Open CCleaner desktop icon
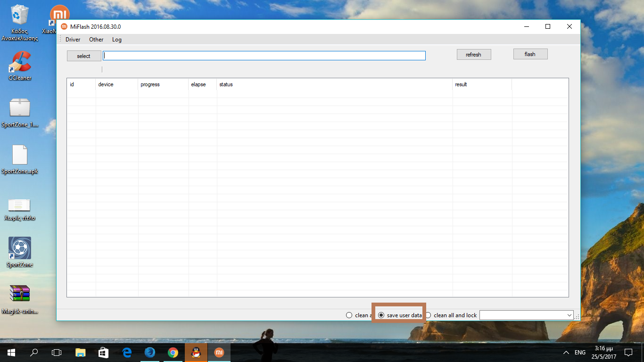Viewport: 644px width, 362px height. point(20,63)
